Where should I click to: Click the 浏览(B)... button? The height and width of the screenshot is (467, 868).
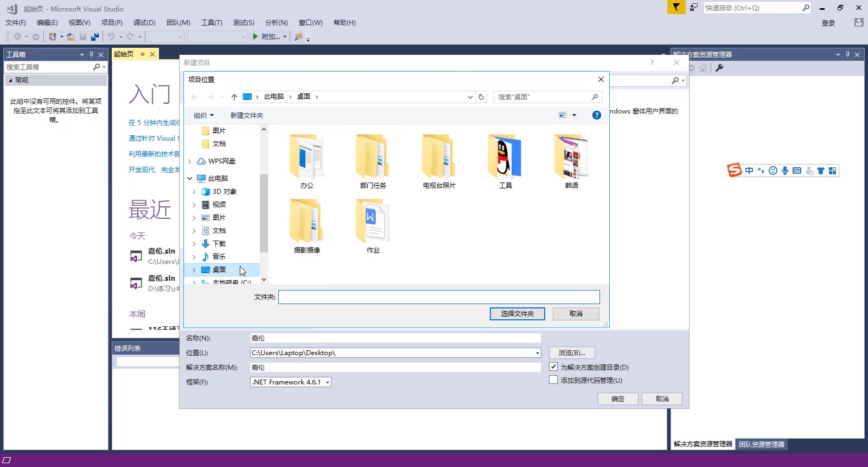click(x=572, y=353)
